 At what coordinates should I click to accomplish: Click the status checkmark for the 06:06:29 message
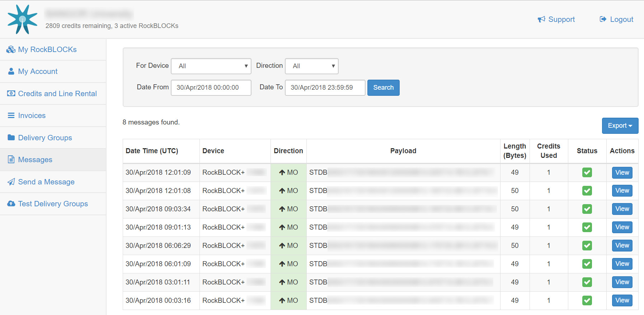pos(587,246)
